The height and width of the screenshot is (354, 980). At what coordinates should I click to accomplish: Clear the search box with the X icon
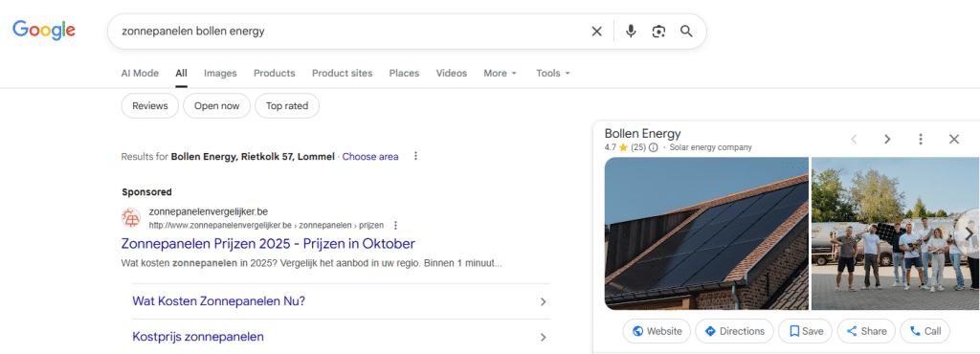click(597, 32)
